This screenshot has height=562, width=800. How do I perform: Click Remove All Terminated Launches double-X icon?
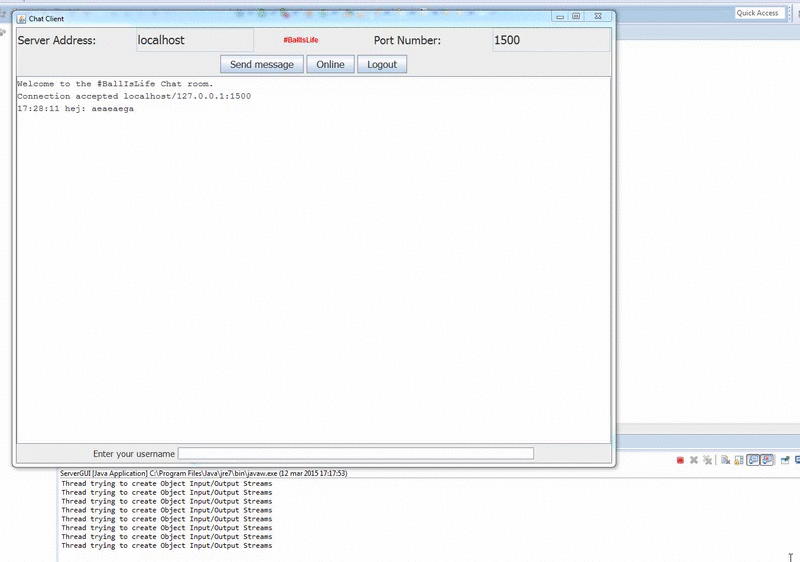pyautogui.click(x=707, y=460)
